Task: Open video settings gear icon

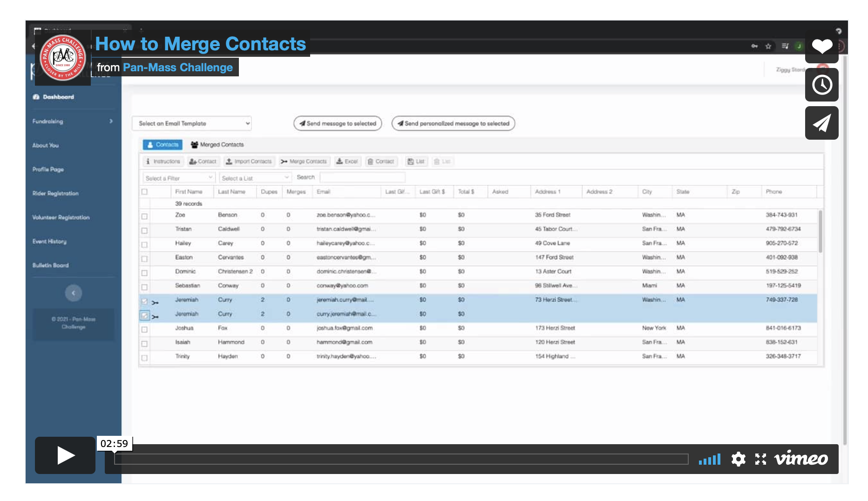Action: click(x=738, y=459)
